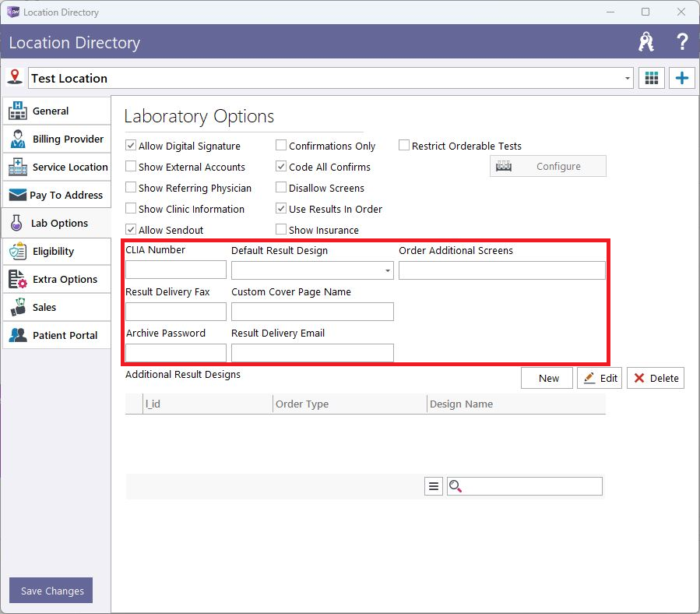Screen dimensions: 700x614
Task: Click New to add result design
Action: (x=547, y=378)
